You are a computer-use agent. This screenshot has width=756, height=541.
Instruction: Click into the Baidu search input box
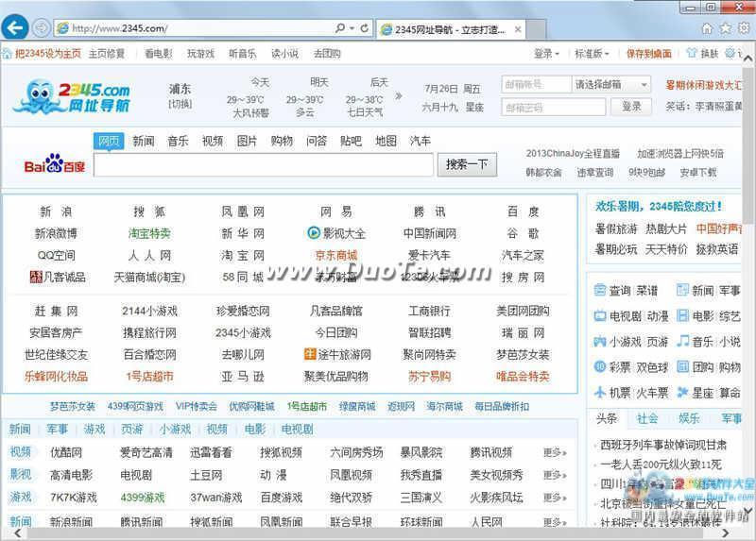click(x=264, y=165)
